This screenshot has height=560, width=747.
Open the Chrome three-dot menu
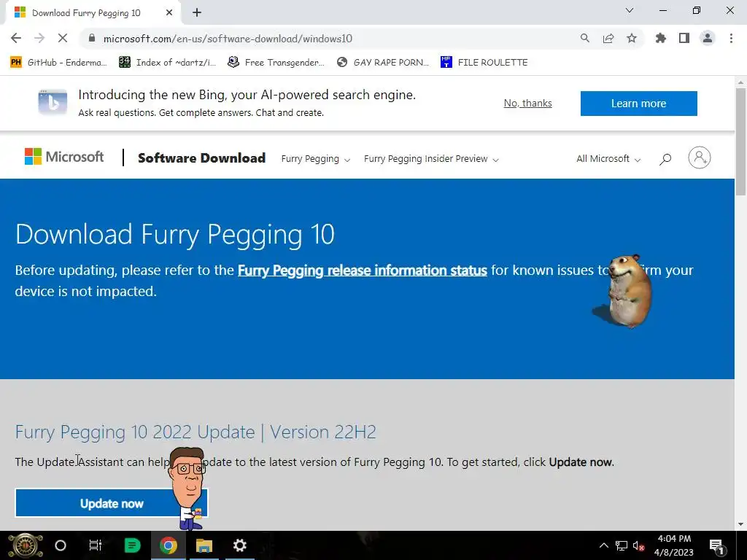click(x=731, y=38)
